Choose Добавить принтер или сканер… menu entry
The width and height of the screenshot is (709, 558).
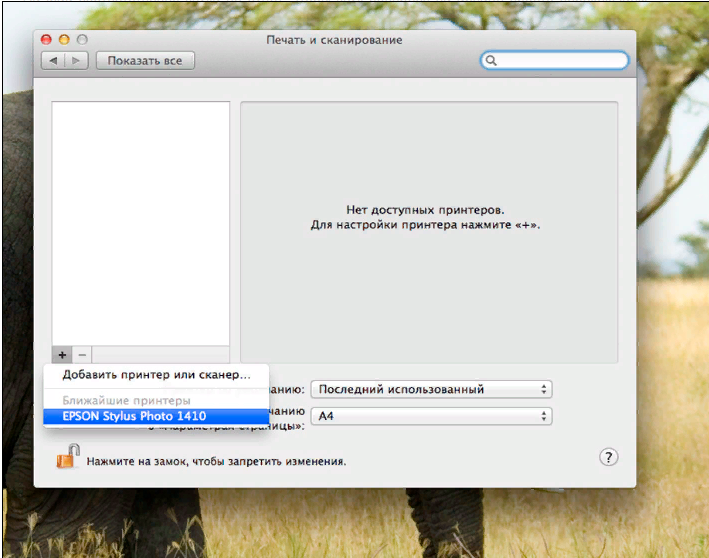156,375
